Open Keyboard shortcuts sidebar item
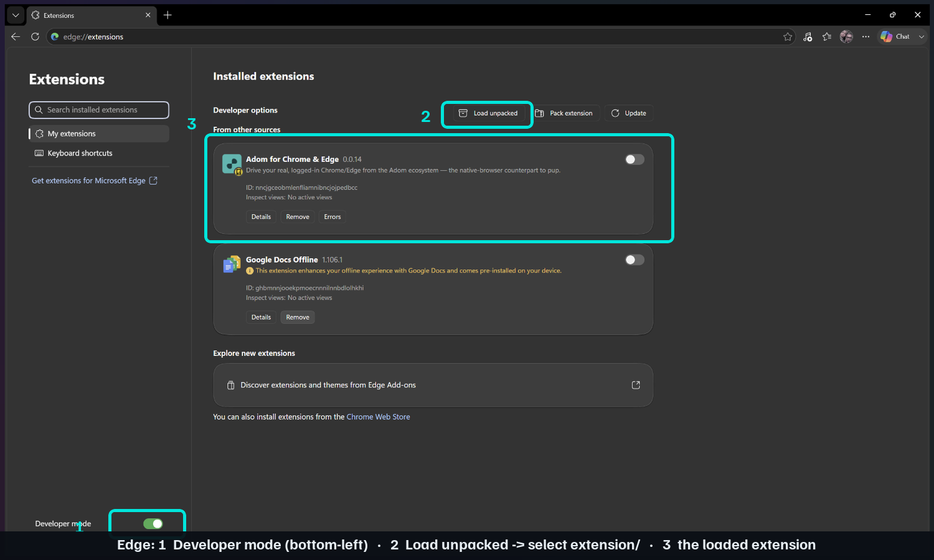The height and width of the screenshot is (560, 934). (99, 153)
